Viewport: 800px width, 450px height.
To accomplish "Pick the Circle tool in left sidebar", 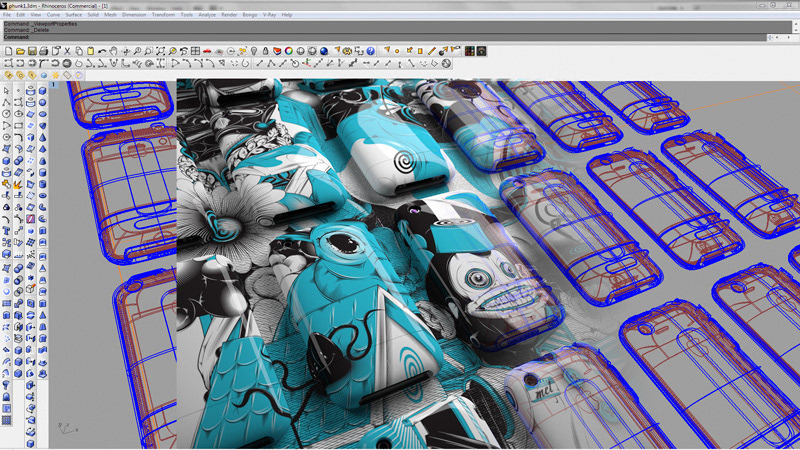I will (7, 114).
